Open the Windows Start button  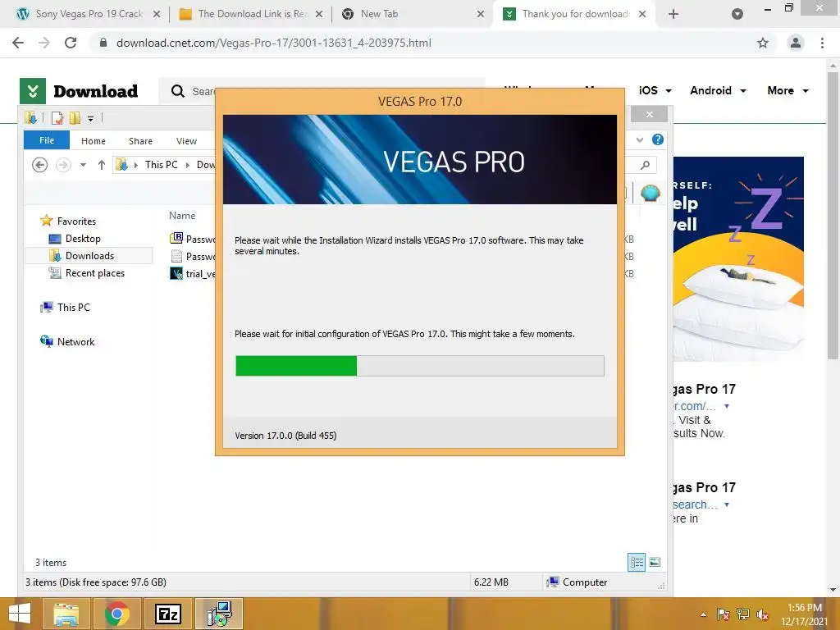coord(20,614)
